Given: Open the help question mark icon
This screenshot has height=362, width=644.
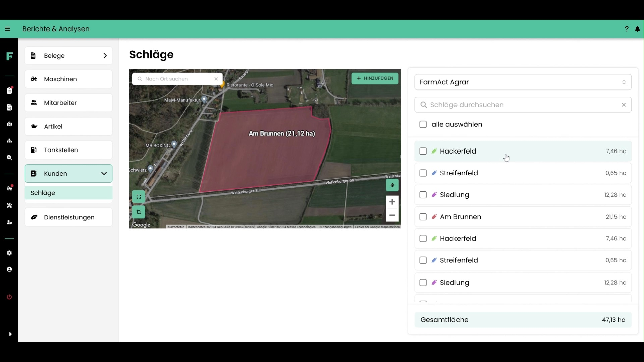Looking at the screenshot, I should coord(627,29).
